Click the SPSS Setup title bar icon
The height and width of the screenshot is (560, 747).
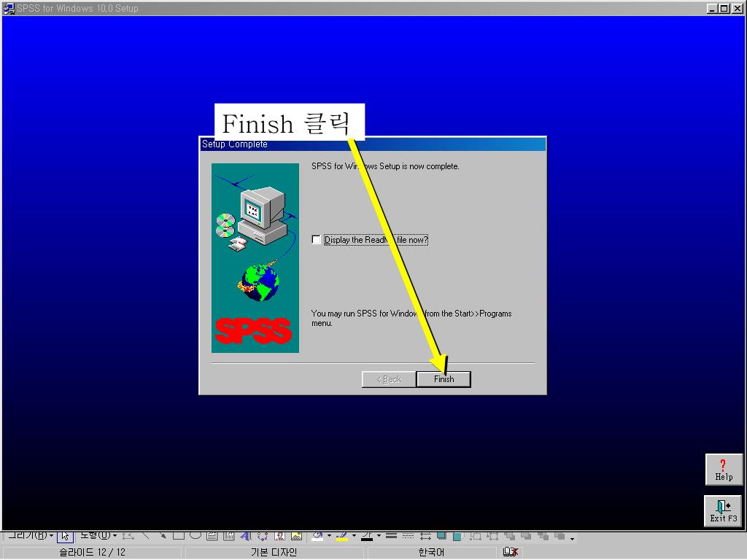pyautogui.click(x=9, y=8)
